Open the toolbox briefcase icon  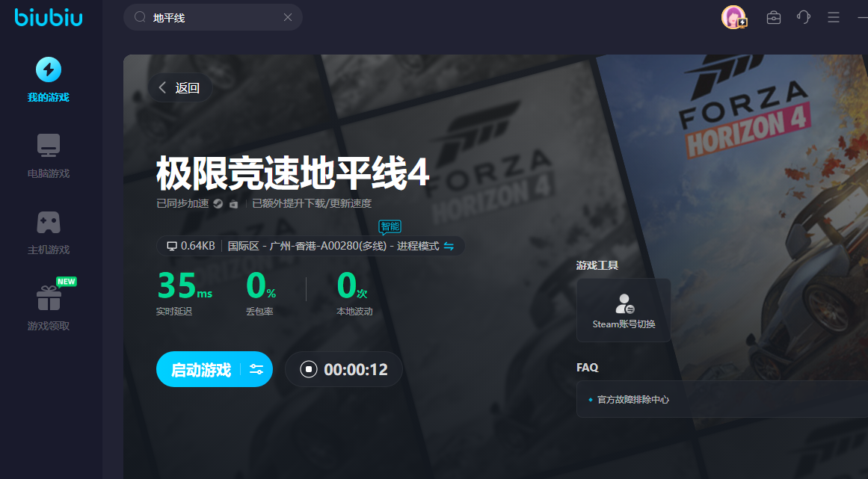coord(774,17)
